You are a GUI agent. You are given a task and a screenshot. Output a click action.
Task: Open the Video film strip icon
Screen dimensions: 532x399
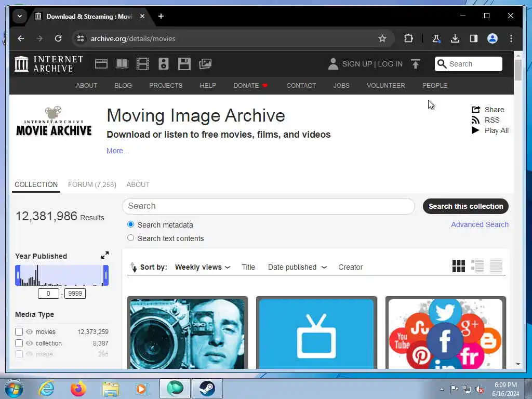click(x=142, y=64)
